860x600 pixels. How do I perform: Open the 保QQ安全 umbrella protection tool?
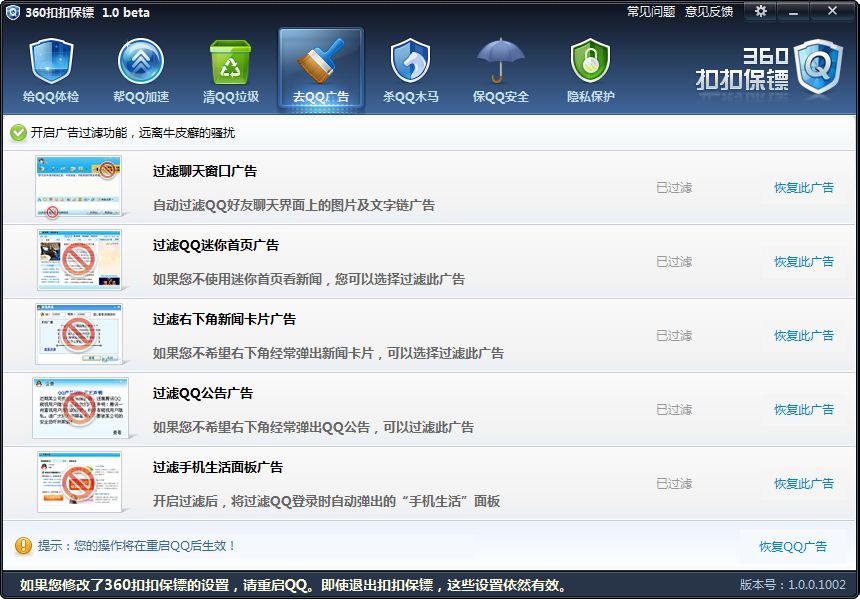(501, 71)
